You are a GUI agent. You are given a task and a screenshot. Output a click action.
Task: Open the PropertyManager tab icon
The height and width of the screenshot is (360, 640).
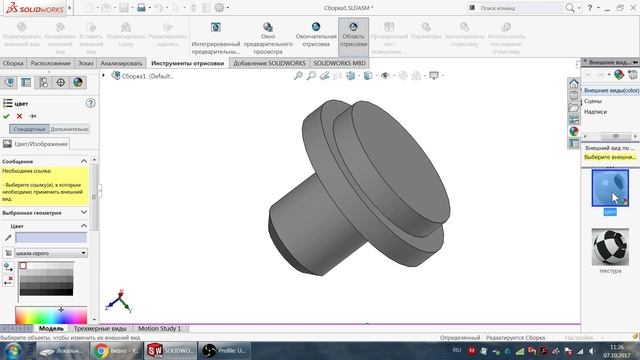[26, 82]
